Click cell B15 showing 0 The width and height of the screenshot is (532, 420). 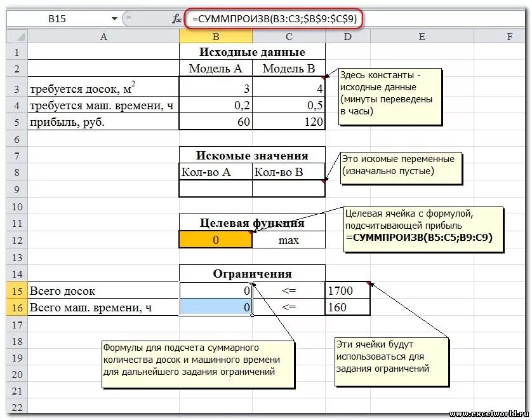216,291
